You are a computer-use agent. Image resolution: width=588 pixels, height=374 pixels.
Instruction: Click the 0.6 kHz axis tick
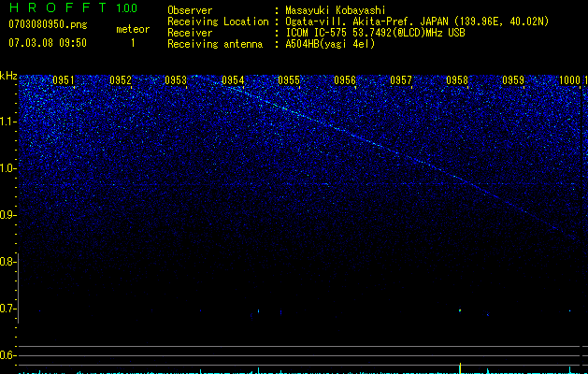coord(8,355)
